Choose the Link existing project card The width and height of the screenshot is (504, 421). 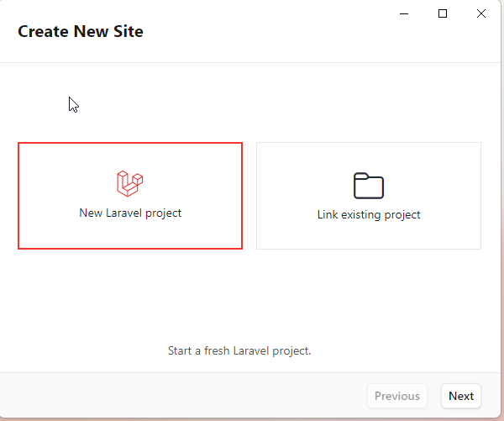tap(369, 196)
